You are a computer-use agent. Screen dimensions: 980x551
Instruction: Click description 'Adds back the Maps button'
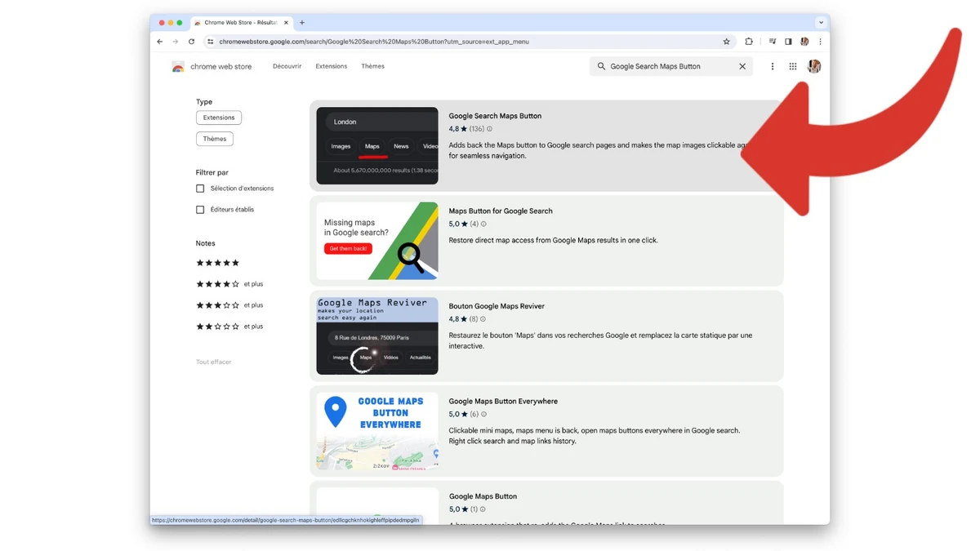tap(598, 150)
